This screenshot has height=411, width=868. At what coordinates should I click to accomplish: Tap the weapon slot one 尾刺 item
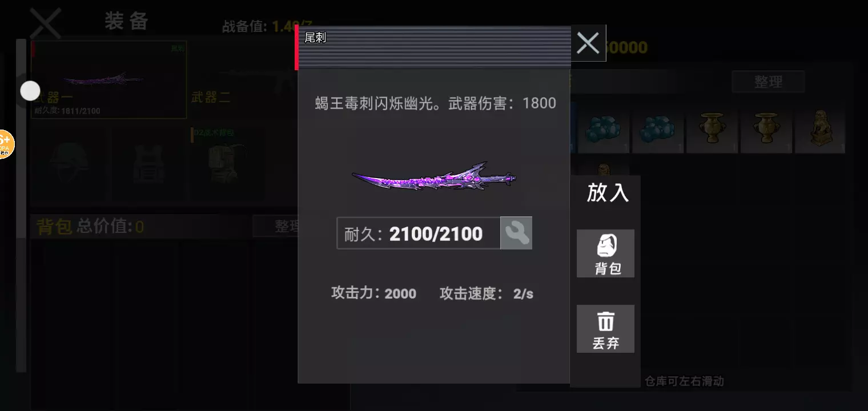pos(108,79)
